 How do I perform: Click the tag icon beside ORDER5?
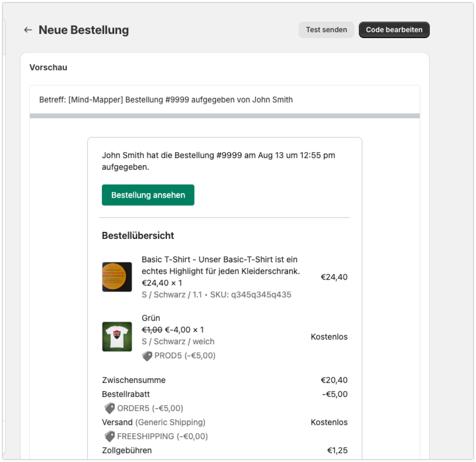(x=110, y=408)
